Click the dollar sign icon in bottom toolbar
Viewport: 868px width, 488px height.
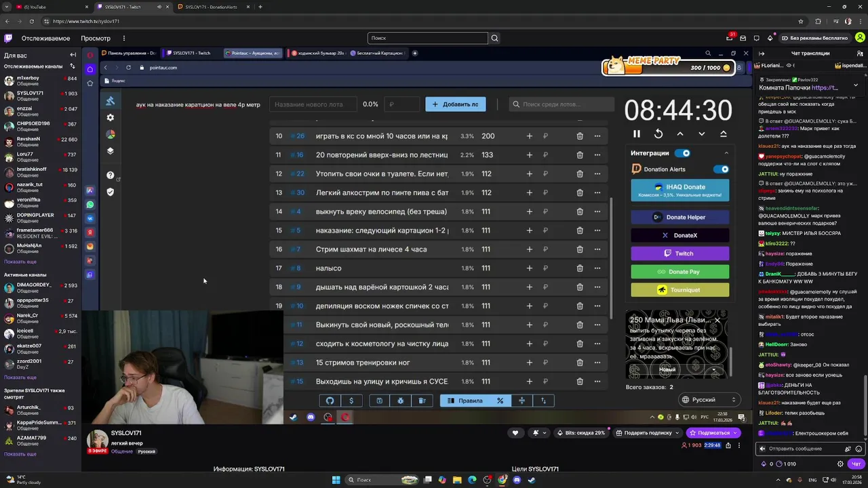(x=351, y=401)
